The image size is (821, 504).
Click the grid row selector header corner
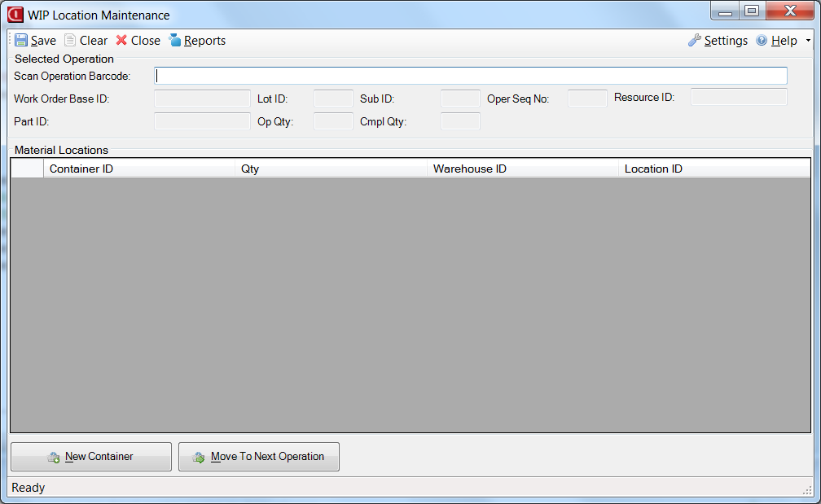pos(26,169)
